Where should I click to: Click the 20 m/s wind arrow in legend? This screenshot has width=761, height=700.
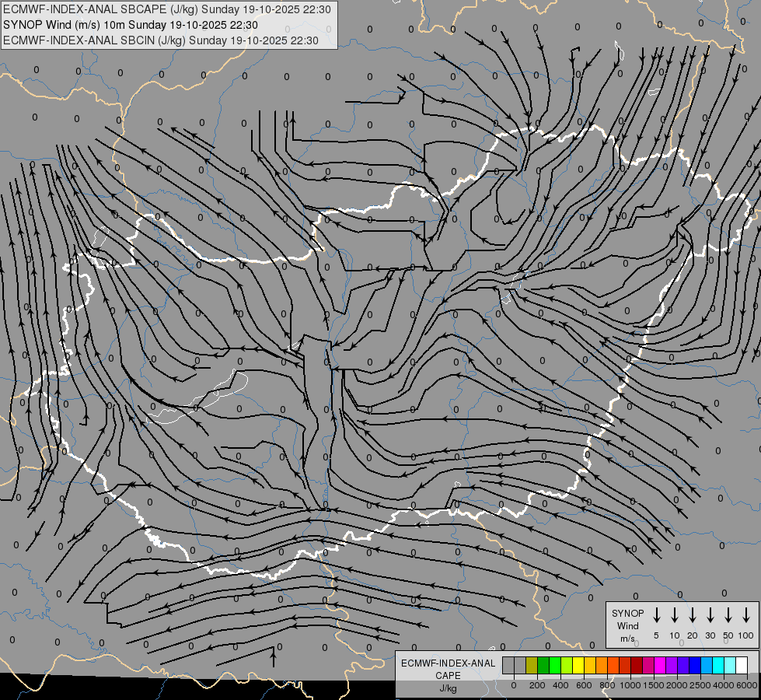pyautogui.click(x=693, y=615)
